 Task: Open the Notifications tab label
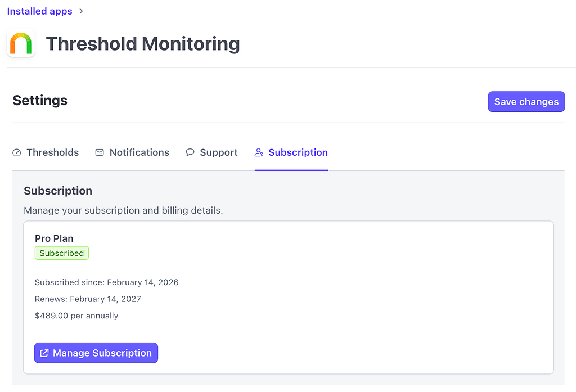point(139,152)
